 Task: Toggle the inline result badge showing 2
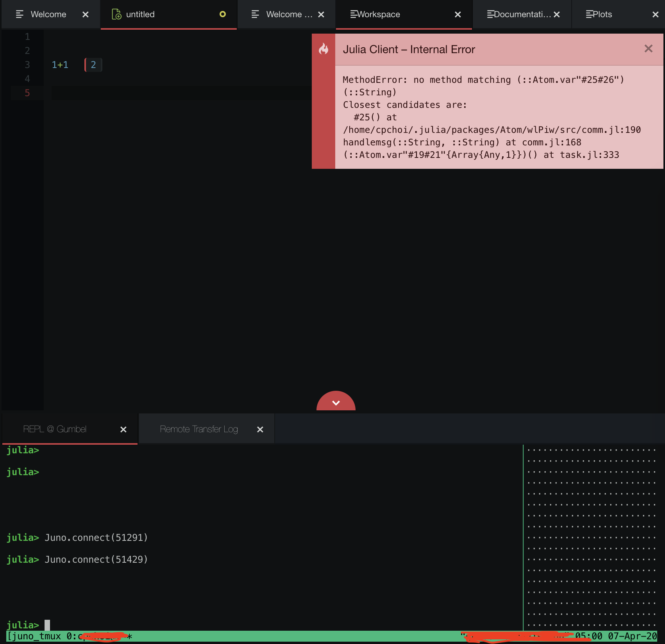93,64
